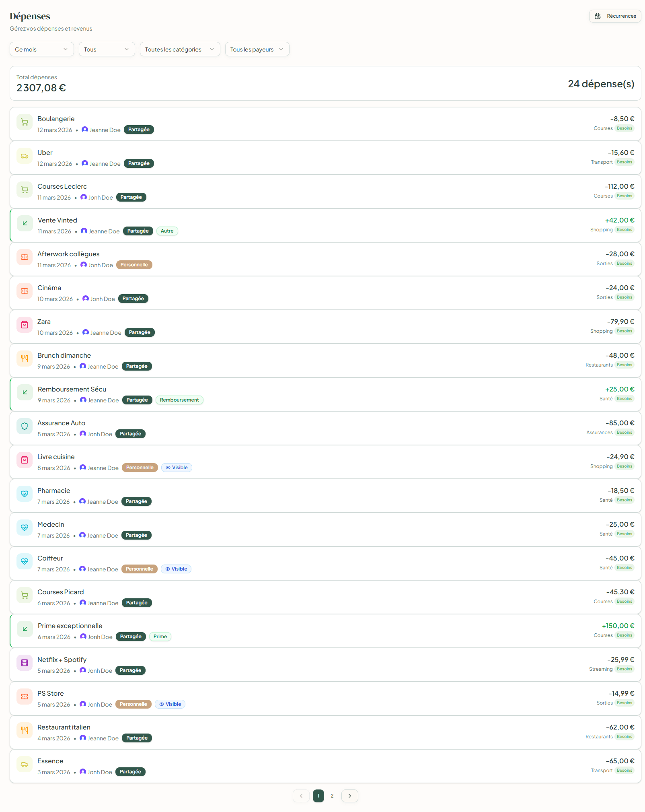Image resolution: width=645 pixels, height=812 pixels.
Task: Click the shopping bag icon for Zara
Action: [25, 325]
